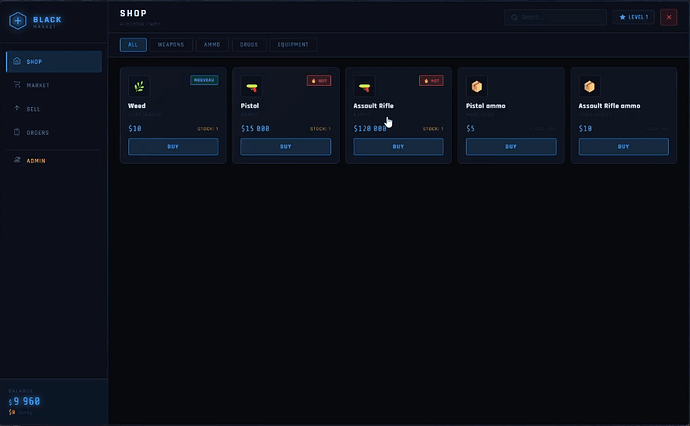Buy the Assault Rifle ammo item
Screen dimensions: 690x426
tap(624, 147)
